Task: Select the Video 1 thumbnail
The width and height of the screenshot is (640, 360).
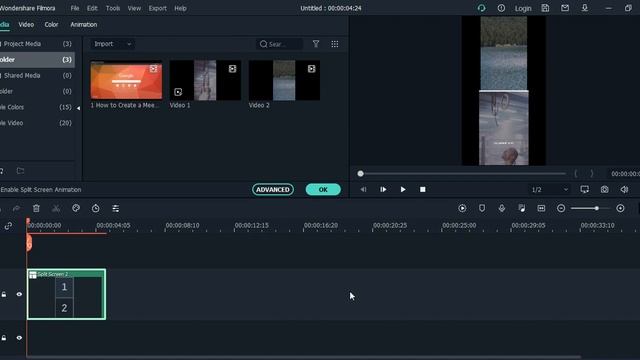Action: coord(205,80)
